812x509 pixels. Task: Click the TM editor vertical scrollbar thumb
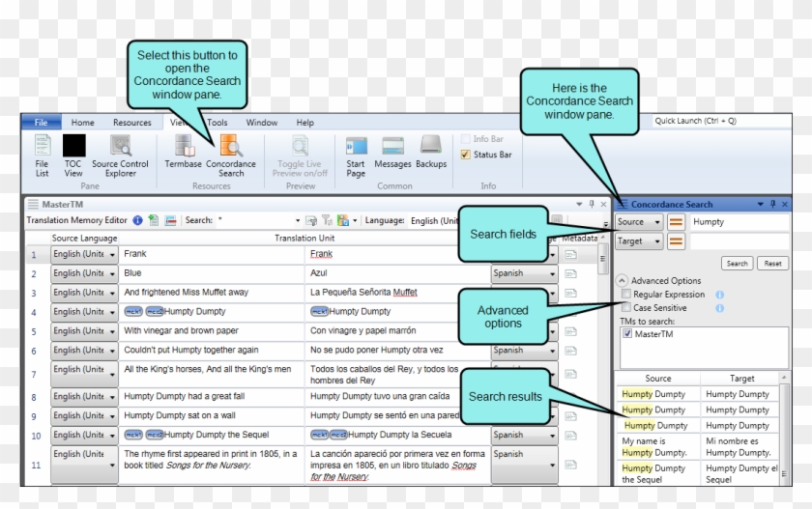[601, 258]
